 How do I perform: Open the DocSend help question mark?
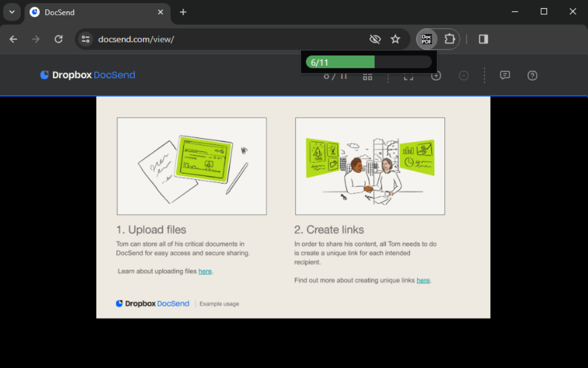(532, 75)
